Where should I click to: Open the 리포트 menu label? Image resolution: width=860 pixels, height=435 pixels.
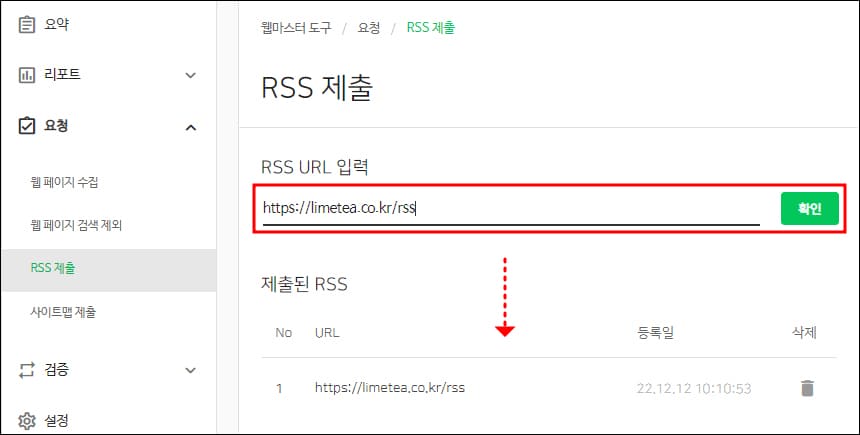[x=63, y=75]
